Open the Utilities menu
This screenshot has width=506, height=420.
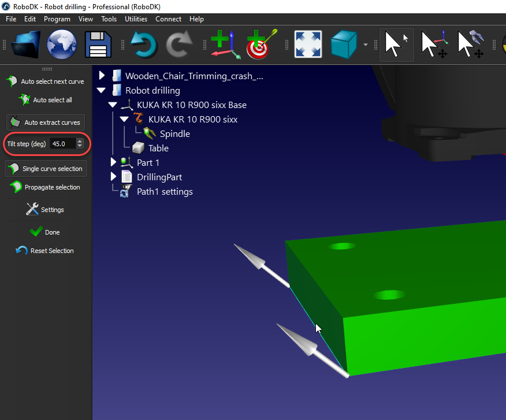coord(136,19)
